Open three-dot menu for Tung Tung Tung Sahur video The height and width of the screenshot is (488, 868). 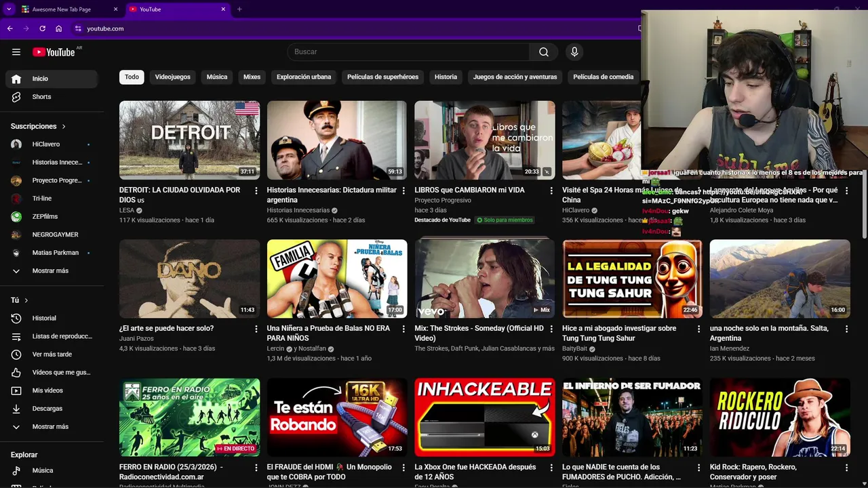698,329
